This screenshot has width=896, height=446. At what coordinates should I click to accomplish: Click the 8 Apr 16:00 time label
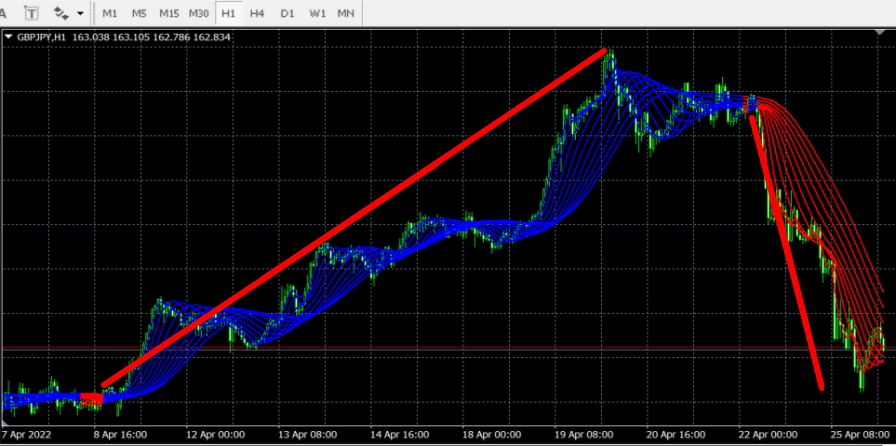point(119,435)
